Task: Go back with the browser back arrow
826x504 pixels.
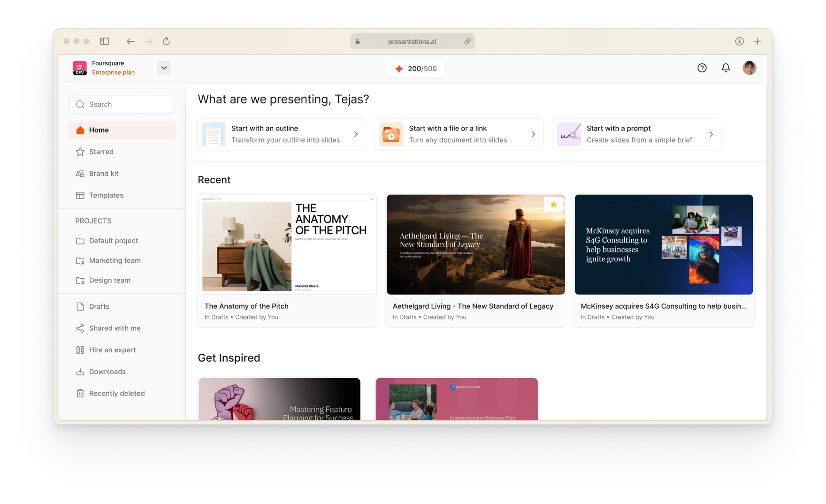Action: tap(130, 41)
